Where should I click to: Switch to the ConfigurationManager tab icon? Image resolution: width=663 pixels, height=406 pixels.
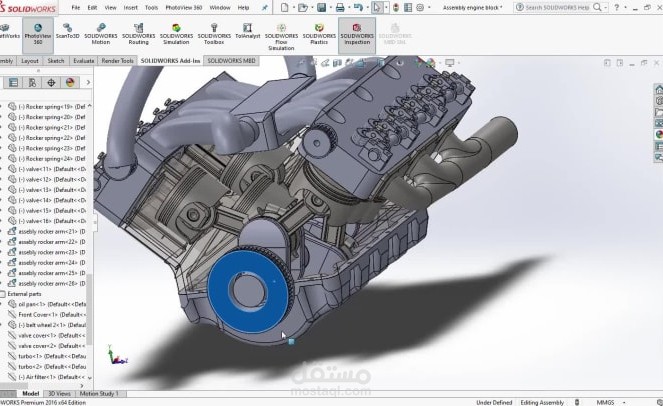click(32, 82)
